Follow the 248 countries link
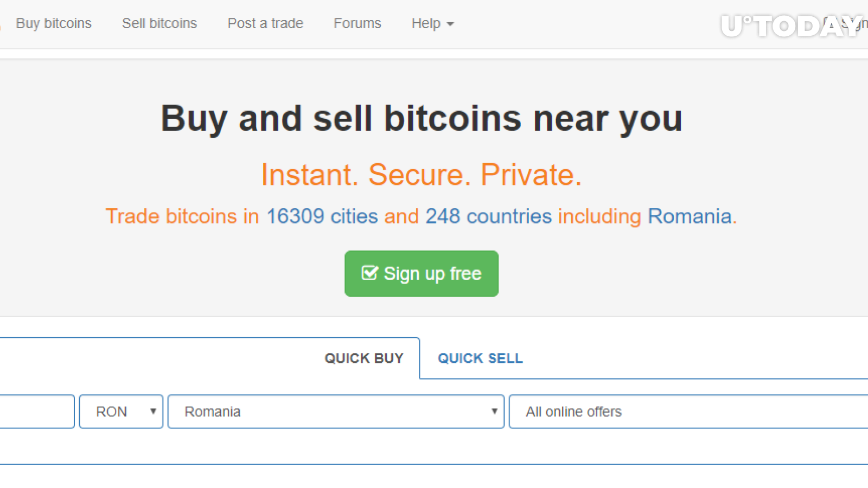This screenshot has width=868, height=488. pyautogui.click(x=488, y=216)
